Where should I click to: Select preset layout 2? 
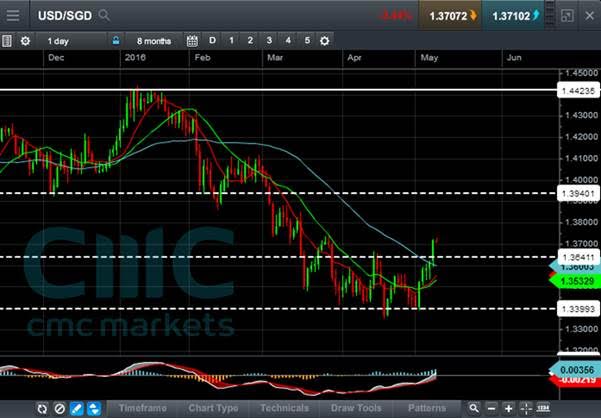[250, 41]
